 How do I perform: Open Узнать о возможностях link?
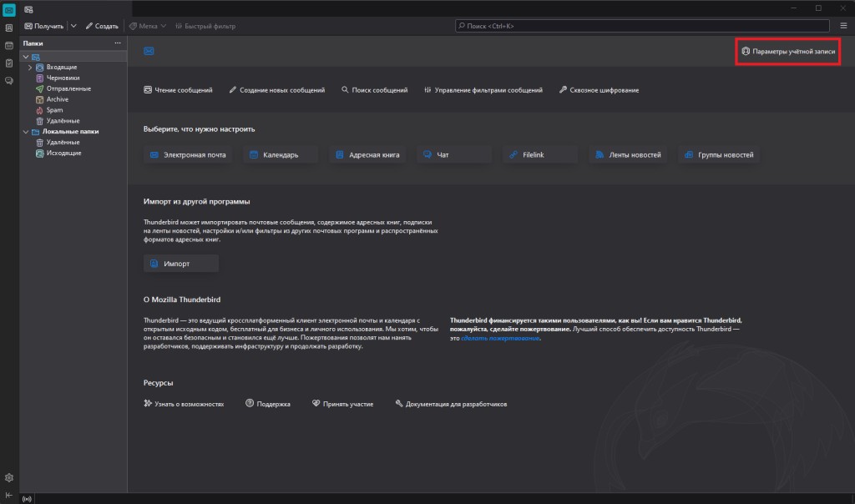click(x=184, y=404)
